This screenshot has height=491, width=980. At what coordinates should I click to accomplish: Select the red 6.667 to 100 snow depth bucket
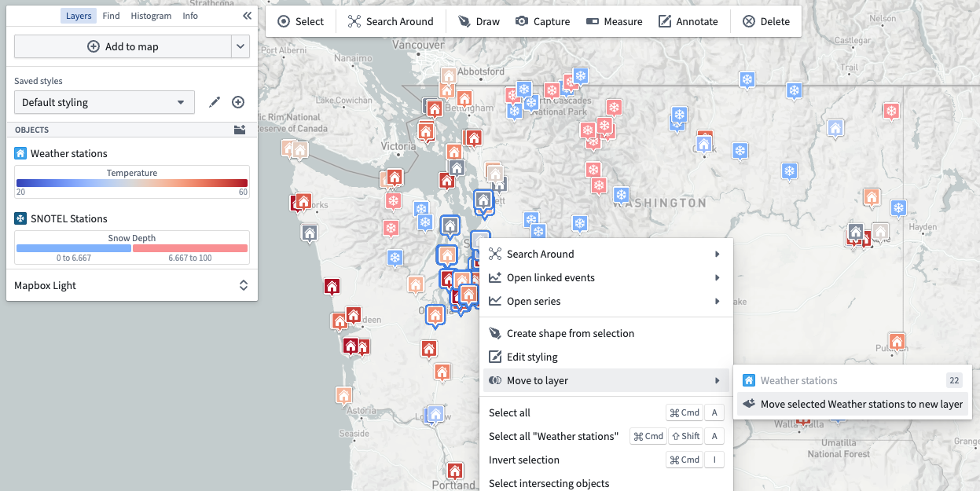[x=190, y=248]
